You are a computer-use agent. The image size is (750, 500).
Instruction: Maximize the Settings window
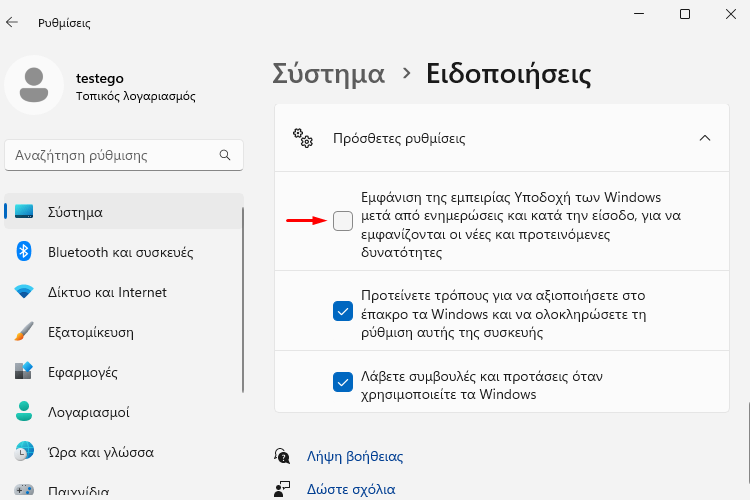[685, 14]
